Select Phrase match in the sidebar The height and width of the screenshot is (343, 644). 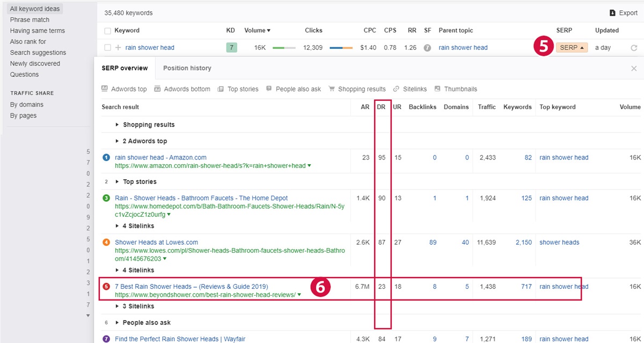30,20
